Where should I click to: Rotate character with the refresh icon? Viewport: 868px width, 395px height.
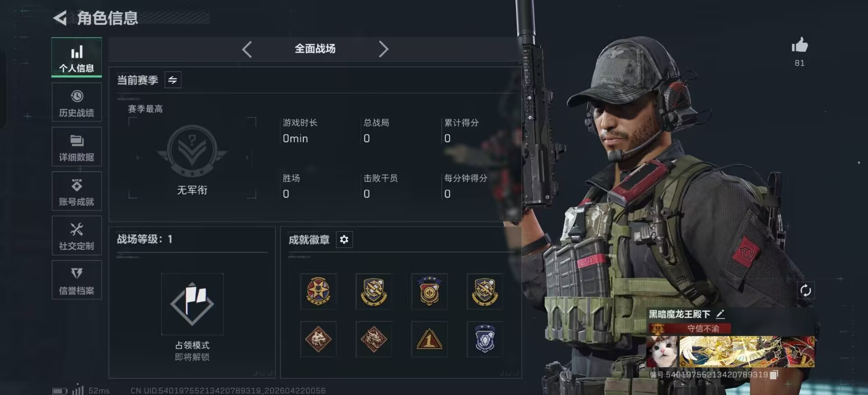[806, 290]
